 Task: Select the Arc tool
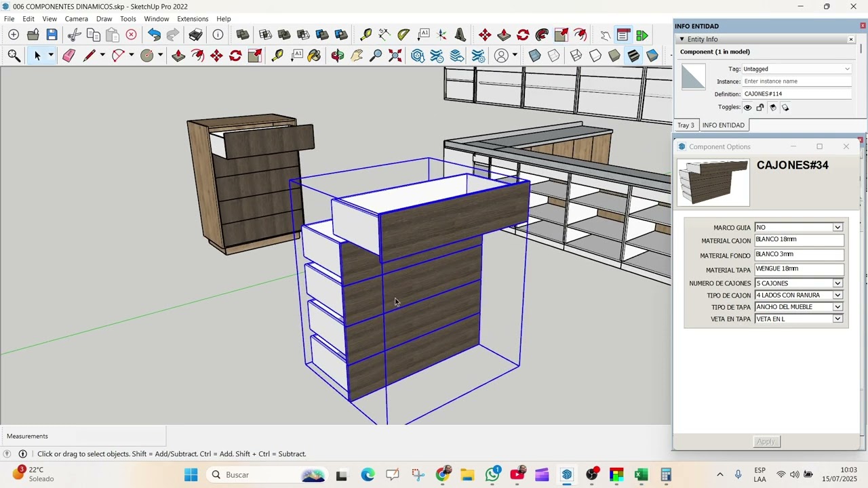click(118, 56)
